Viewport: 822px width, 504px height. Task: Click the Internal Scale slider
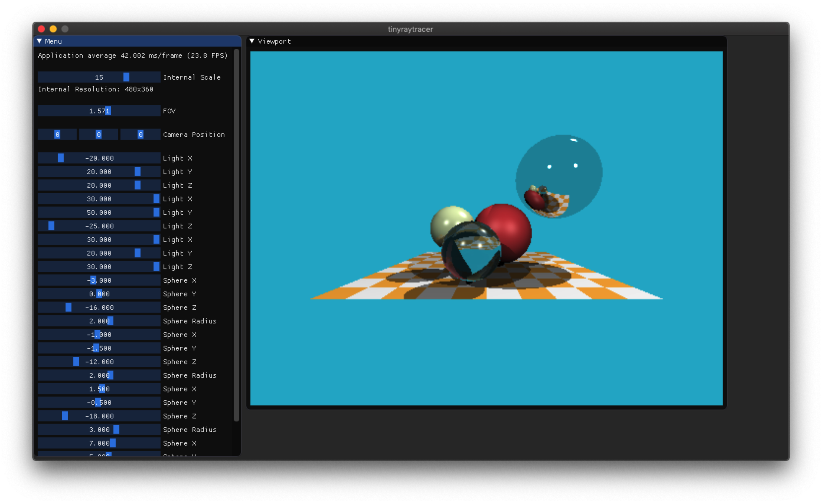[x=99, y=77]
